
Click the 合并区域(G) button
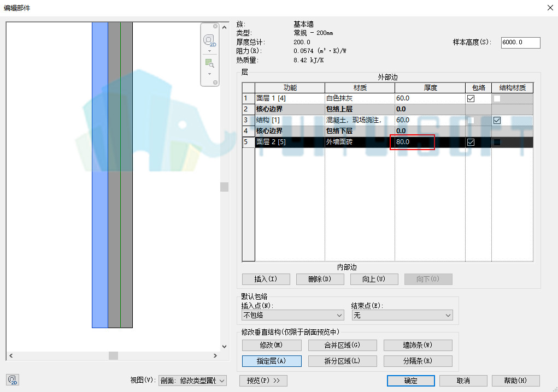click(342, 345)
